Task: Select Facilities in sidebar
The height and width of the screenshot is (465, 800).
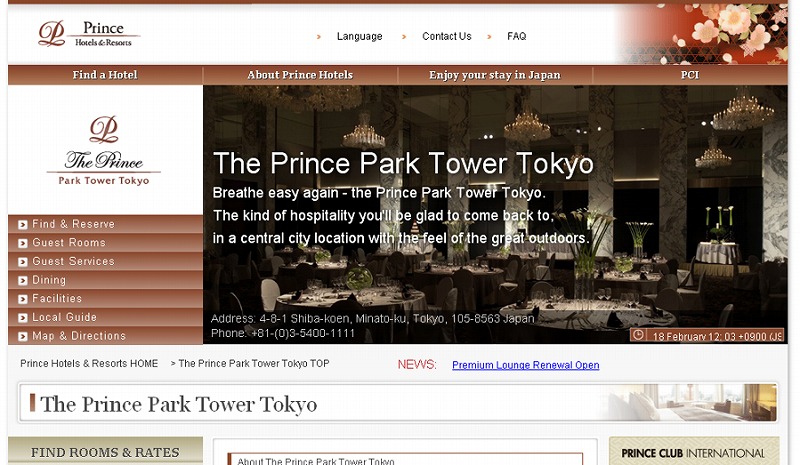Action: (106, 299)
